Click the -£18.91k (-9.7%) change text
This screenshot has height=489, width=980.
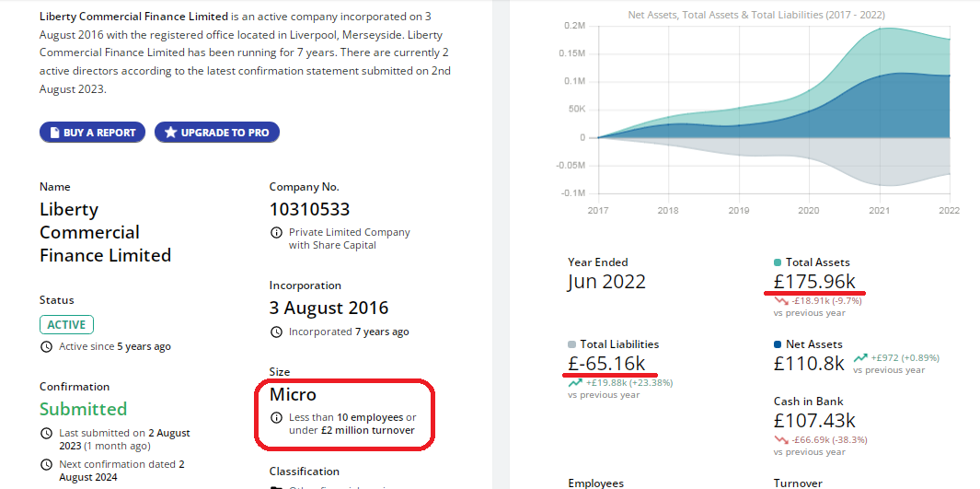(827, 301)
